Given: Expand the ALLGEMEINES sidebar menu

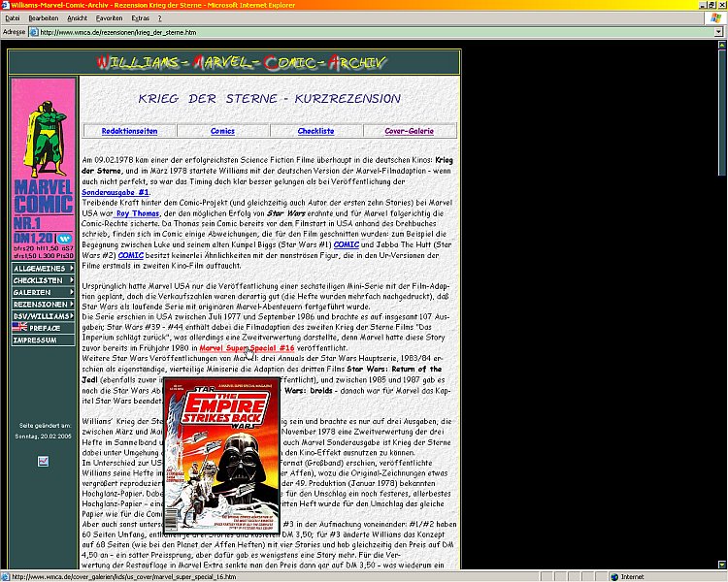Looking at the screenshot, I should click(43, 269).
